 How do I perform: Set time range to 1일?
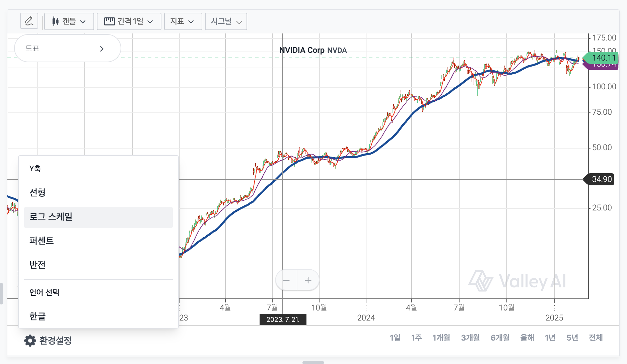coord(395,338)
